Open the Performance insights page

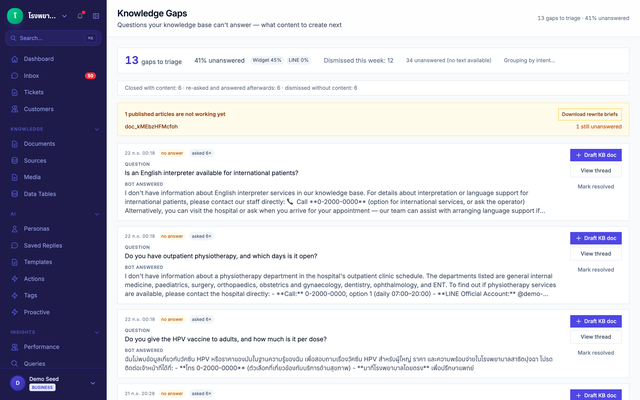click(53, 347)
